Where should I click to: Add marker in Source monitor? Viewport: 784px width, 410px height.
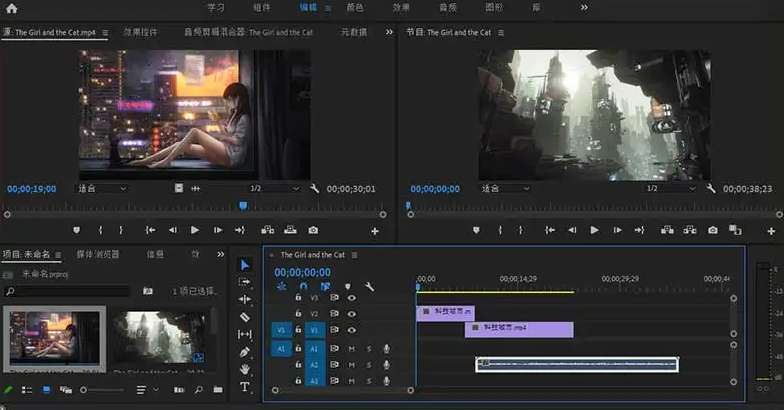coord(76,230)
